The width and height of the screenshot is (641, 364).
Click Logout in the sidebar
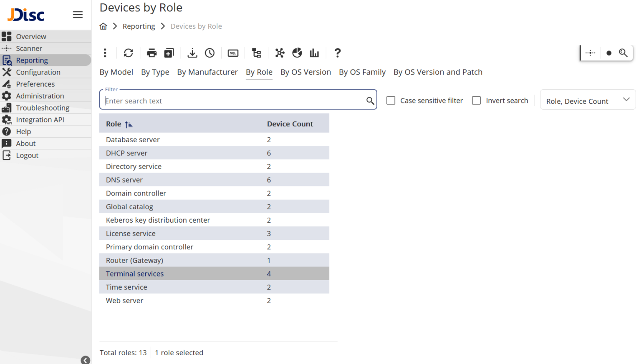coord(45,156)
